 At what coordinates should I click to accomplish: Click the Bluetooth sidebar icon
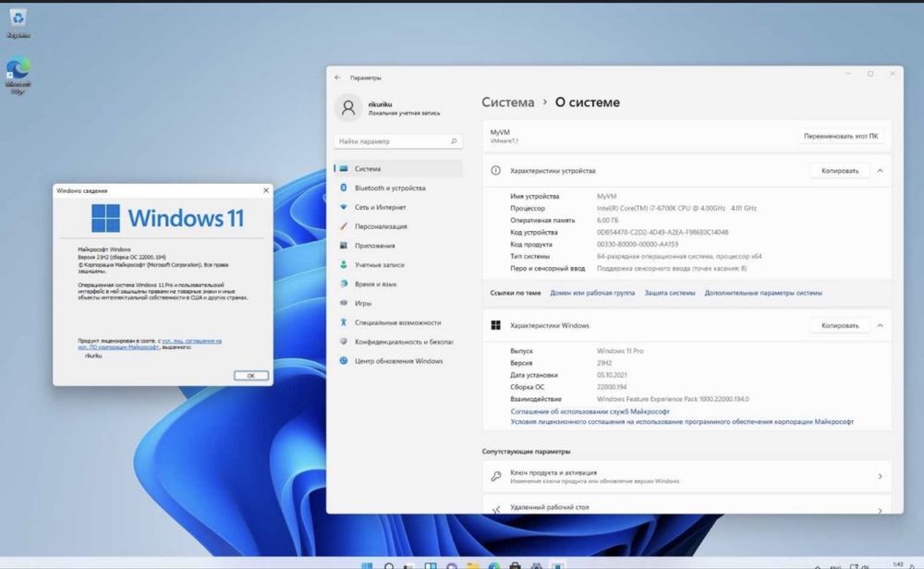(344, 188)
